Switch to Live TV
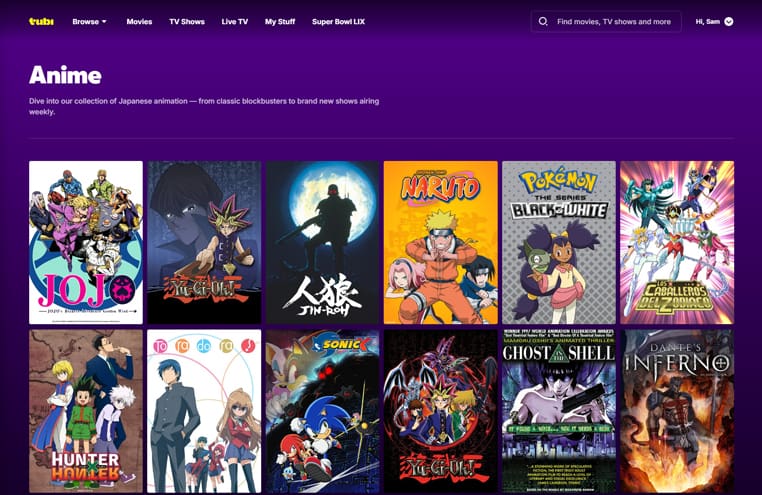762x495 pixels. coord(234,21)
